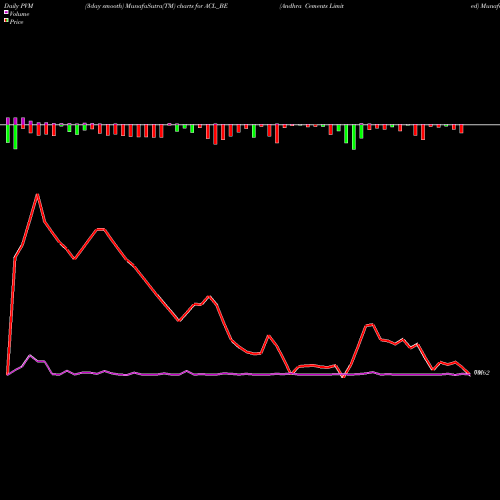The width and height of the screenshot is (500, 500).
Task: Click the Price legend color swatch
Action: 6,21
